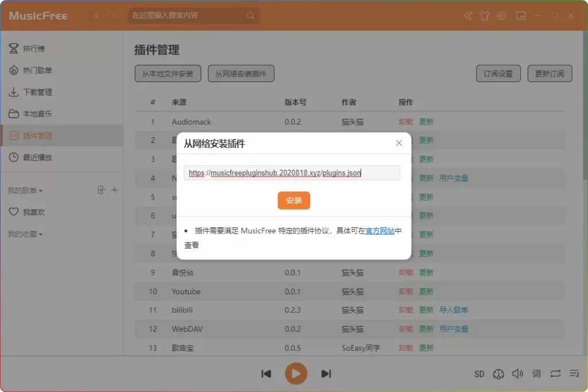This screenshot has width=588, height=392.
Task: Click 用户变量 in row 4
Action: click(x=454, y=178)
